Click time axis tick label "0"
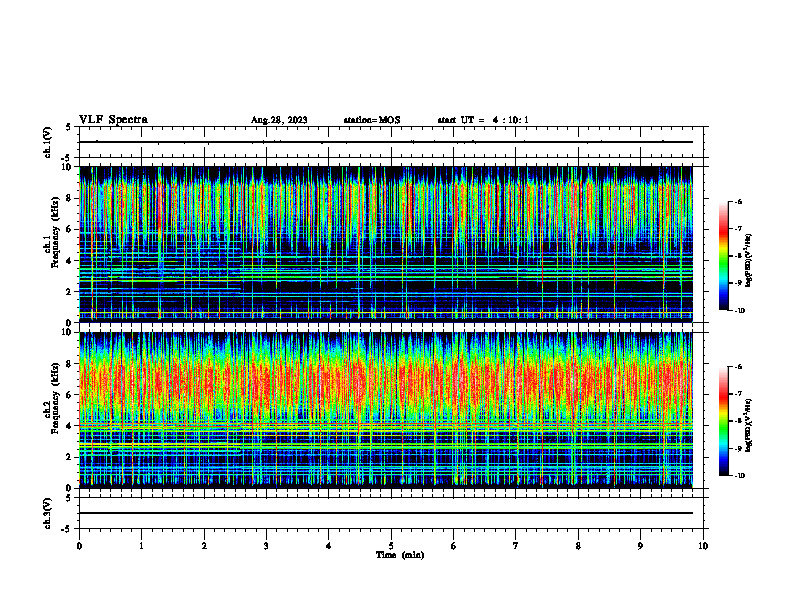792x612 pixels. click(x=79, y=546)
